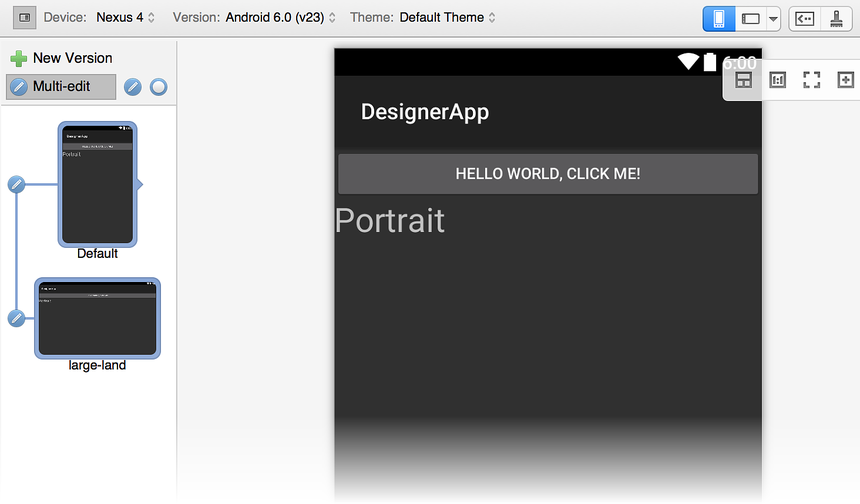Click the layout grid icon in zoom bar
860x504 pixels.
(x=743, y=80)
